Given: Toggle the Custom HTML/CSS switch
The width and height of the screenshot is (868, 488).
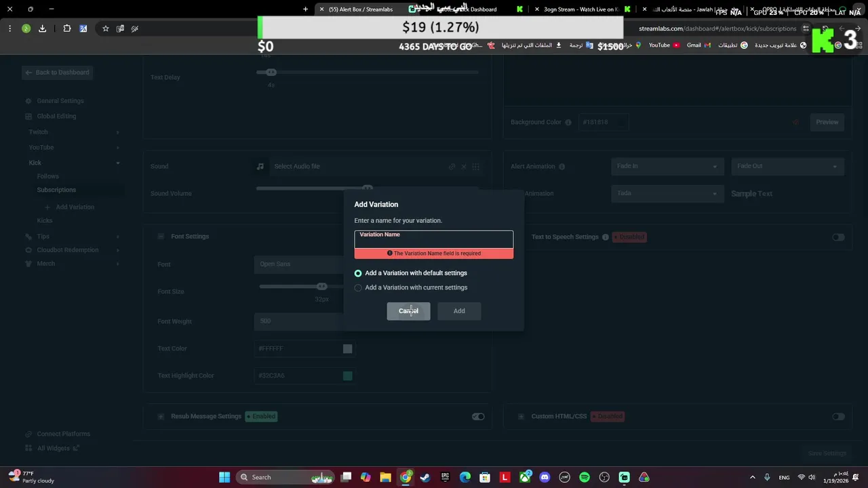Looking at the screenshot, I should point(839,417).
